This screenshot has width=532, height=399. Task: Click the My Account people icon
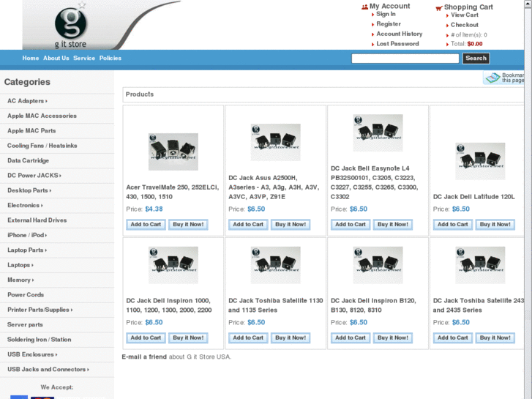364,7
